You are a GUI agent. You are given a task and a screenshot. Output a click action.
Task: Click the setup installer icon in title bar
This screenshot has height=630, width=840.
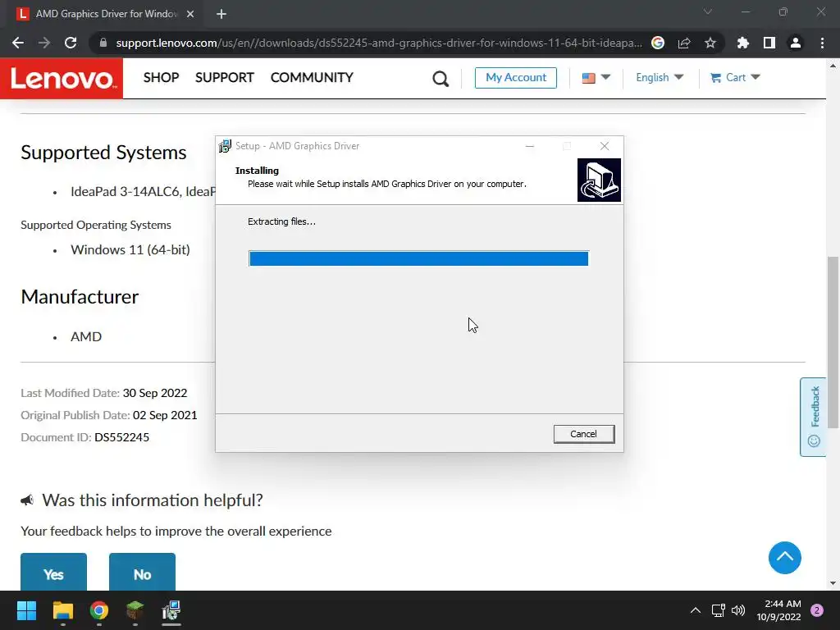click(x=225, y=146)
